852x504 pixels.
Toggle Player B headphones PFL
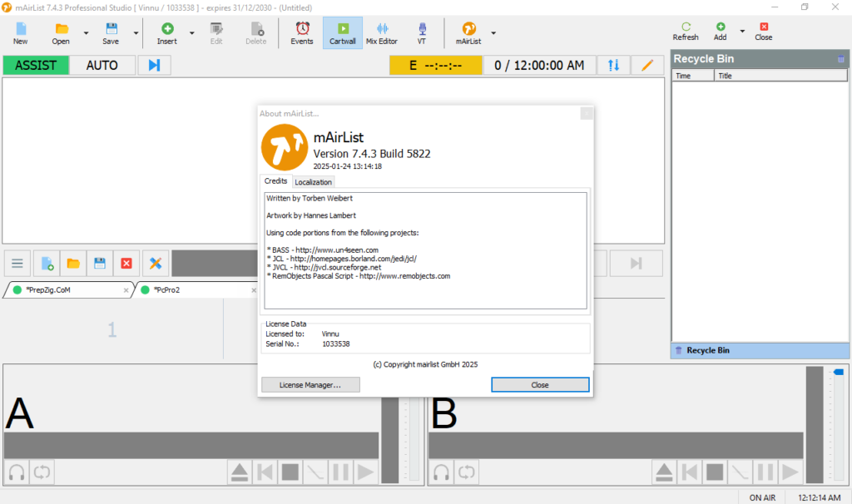tap(441, 472)
